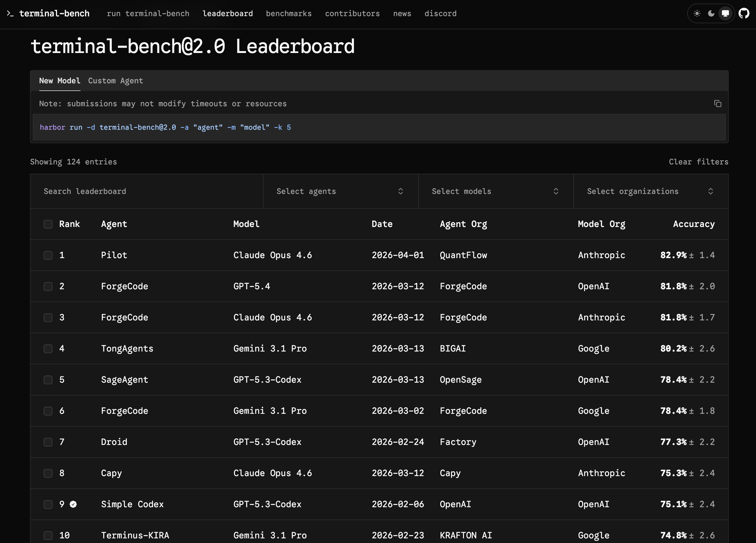Viewport: 756px width, 543px height.
Task: Click the TongAgents agent name
Action: (127, 349)
